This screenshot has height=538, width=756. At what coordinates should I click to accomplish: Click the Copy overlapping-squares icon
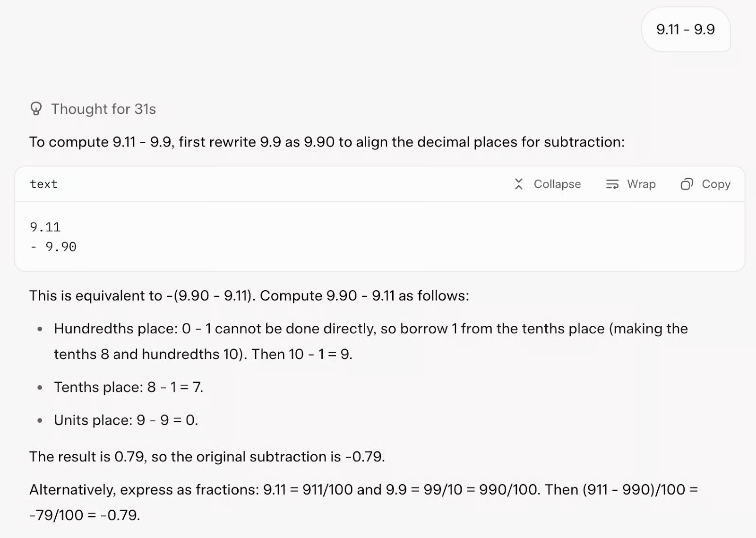[687, 184]
